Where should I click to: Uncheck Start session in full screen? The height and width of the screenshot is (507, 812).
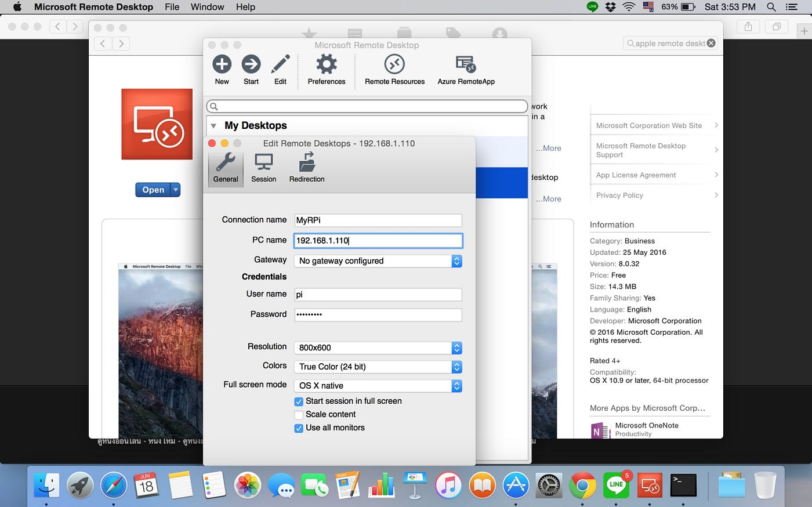tap(299, 401)
